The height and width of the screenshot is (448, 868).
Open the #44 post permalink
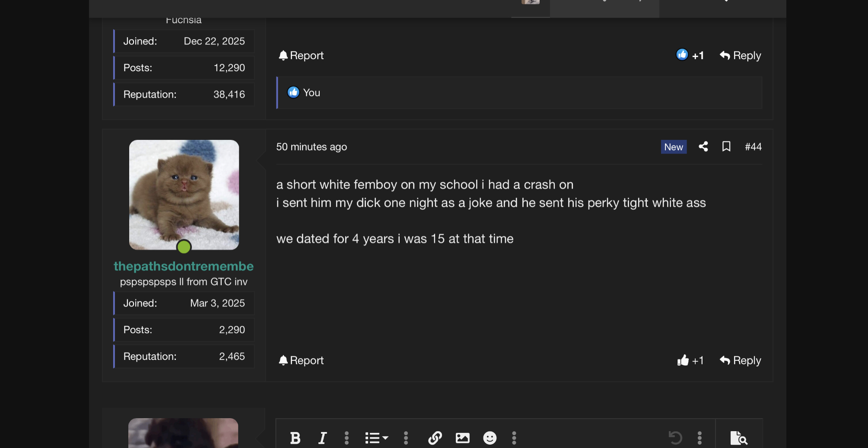point(753,147)
